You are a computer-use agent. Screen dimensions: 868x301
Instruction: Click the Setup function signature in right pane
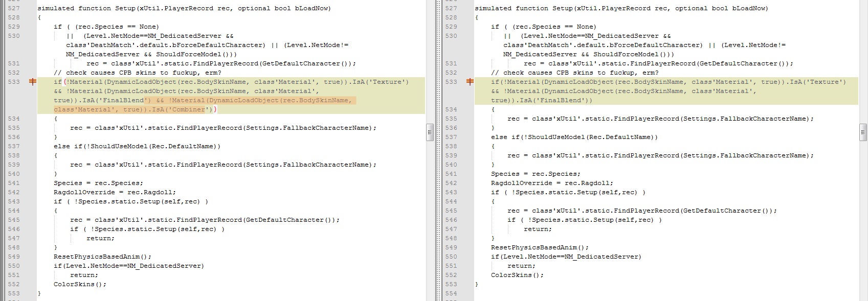621,8
